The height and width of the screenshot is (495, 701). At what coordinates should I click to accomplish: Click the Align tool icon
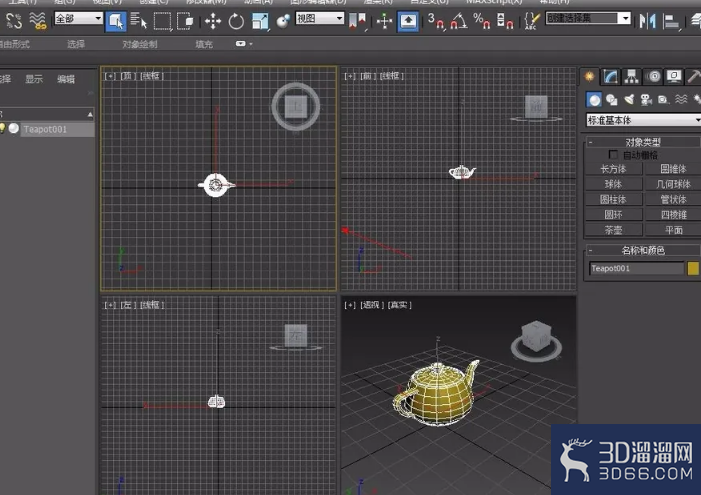[x=671, y=21]
